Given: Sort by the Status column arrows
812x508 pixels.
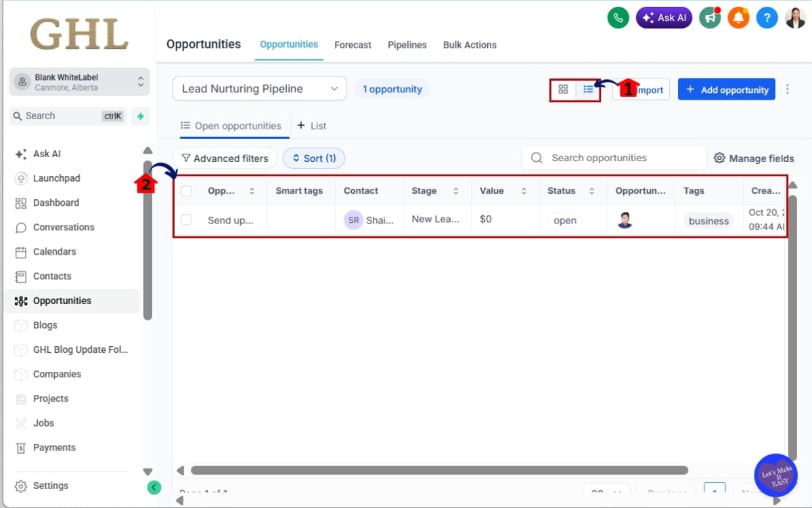Looking at the screenshot, I should click(x=591, y=191).
